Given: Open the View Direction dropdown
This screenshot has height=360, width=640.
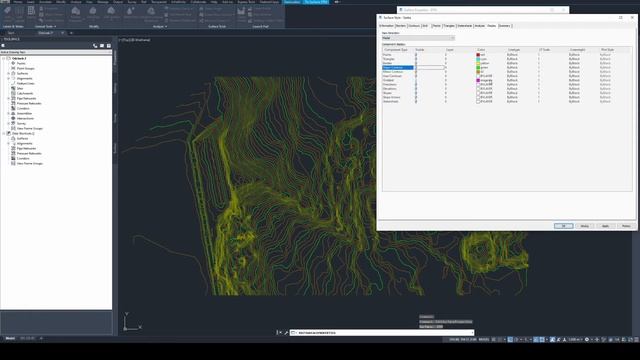Looking at the screenshot, I should point(418,38).
